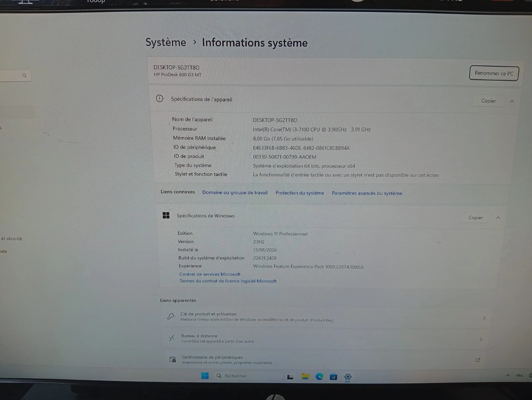Open Gestionnaire de périphériques

(324, 360)
